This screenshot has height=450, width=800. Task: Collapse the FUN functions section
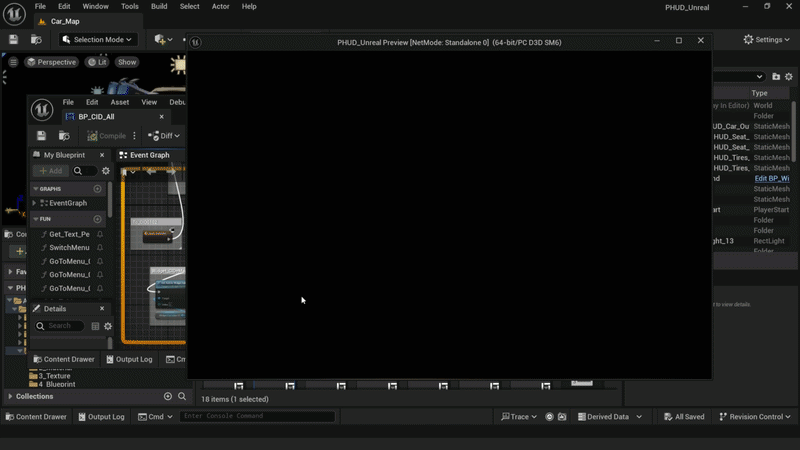tap(36, 219)
